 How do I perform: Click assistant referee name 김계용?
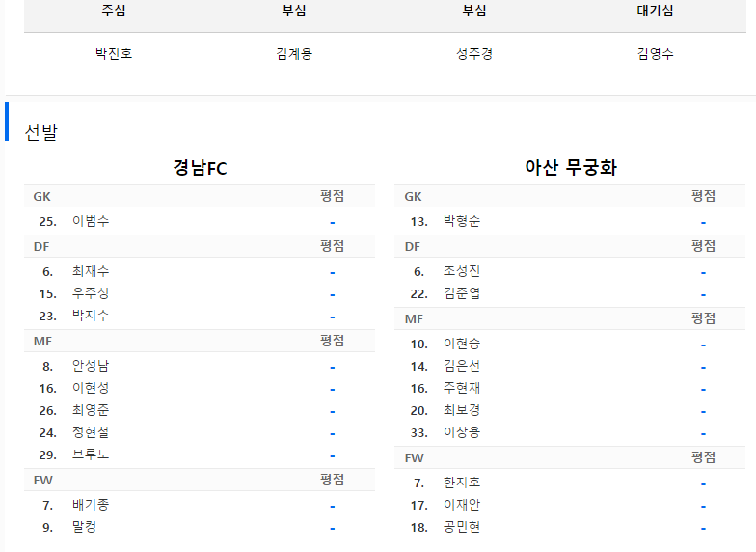click(x=294, y=53)
